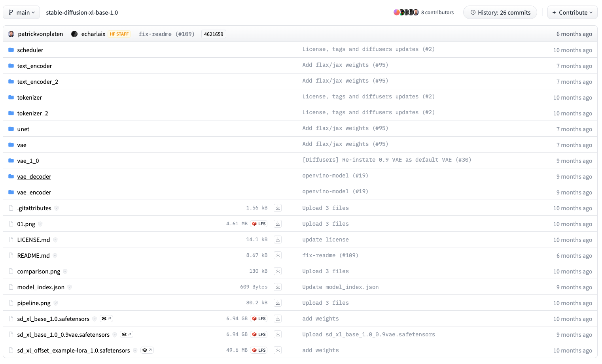602x364 pixels.
Task: Click the security scan icon beside LICENSE.md
Action: click(55, 240)
